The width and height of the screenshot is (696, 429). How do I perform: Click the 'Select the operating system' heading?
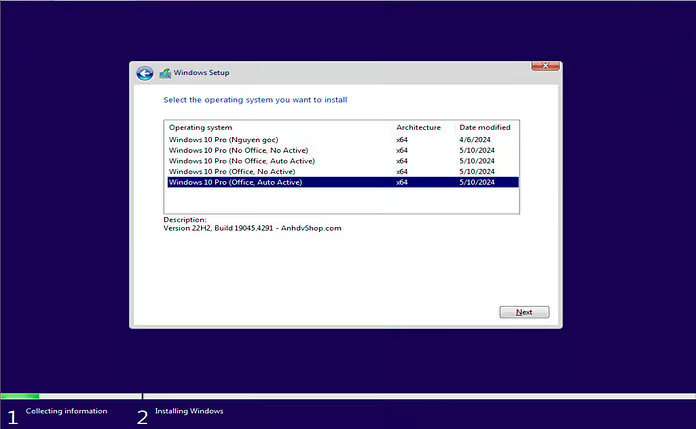tap(255, 100)
